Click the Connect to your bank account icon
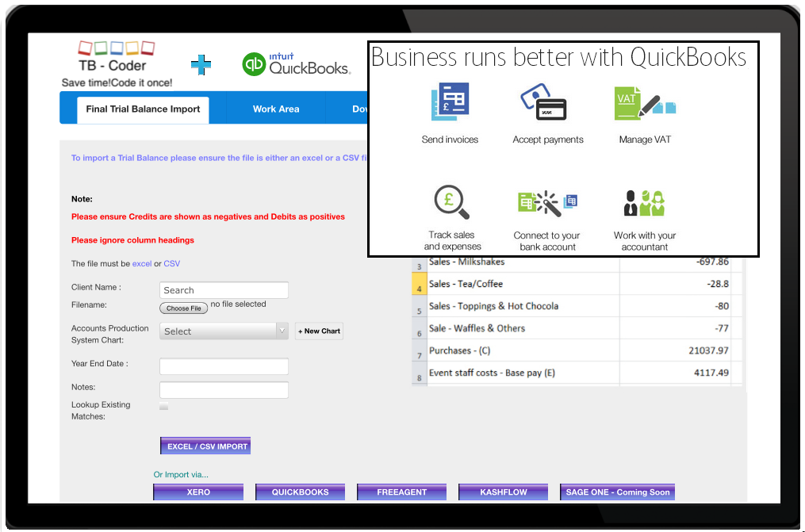Viewport: 805px width, 532px height. pyautogui.click(x=546, y=201)
